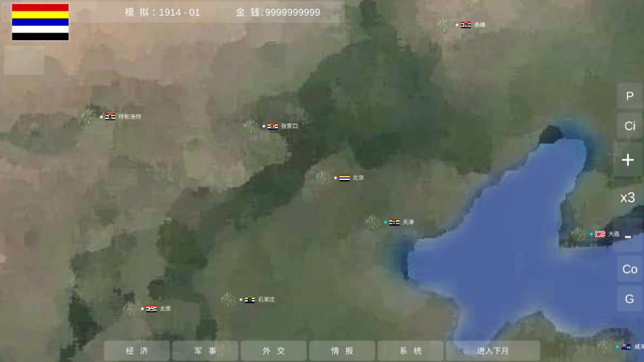The image size is (644, 362).
Task: Click the flag icon next to 张家口
Action: 272,126
